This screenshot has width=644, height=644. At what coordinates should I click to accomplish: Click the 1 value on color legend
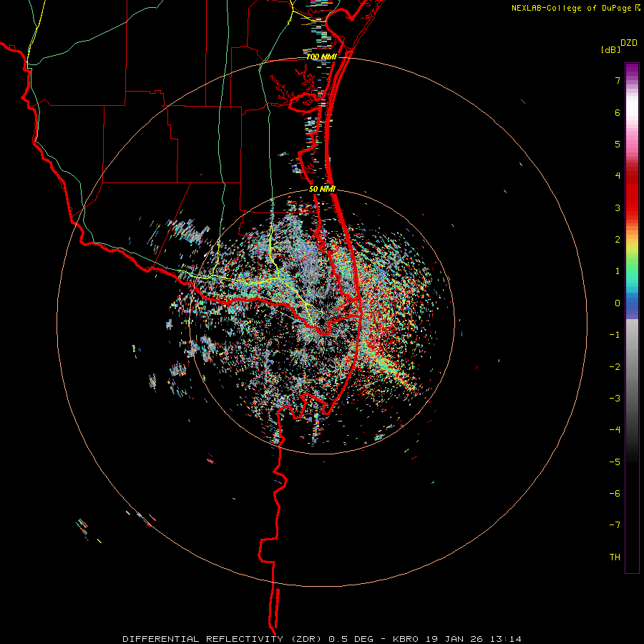click(618, 271)
